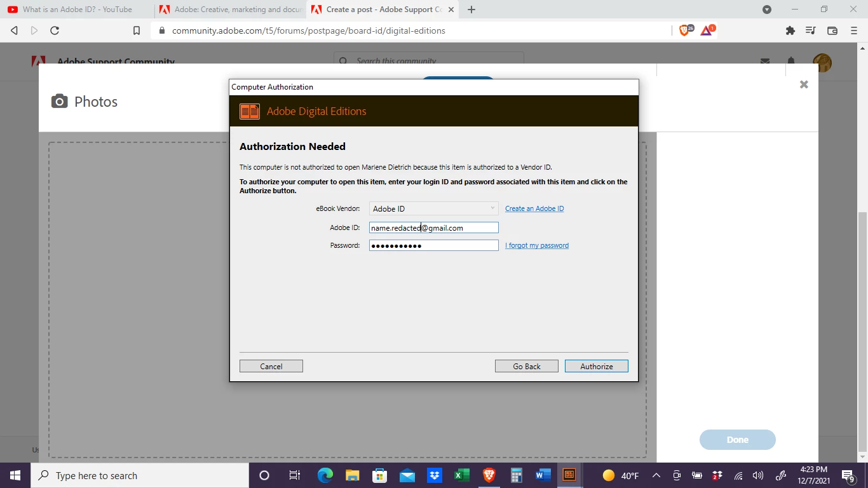Open Microsoft Store from the taskbar
This screenshot has height=488, width=868.
coord(380,475)
